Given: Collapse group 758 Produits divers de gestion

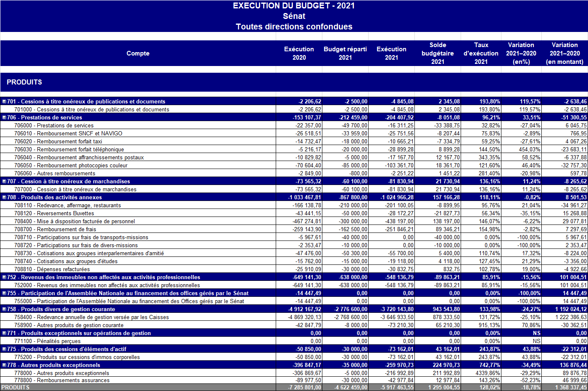Looking at the screenshot, I should click(x=4, y=309).
